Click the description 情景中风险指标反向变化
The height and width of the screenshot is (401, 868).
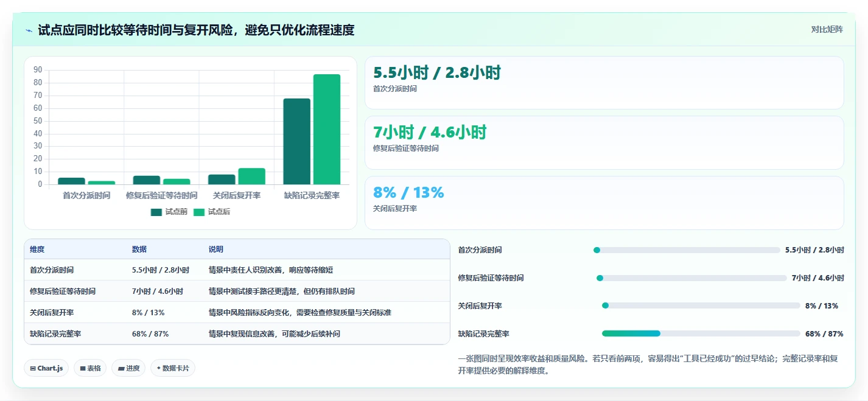[x=300, y=313]
